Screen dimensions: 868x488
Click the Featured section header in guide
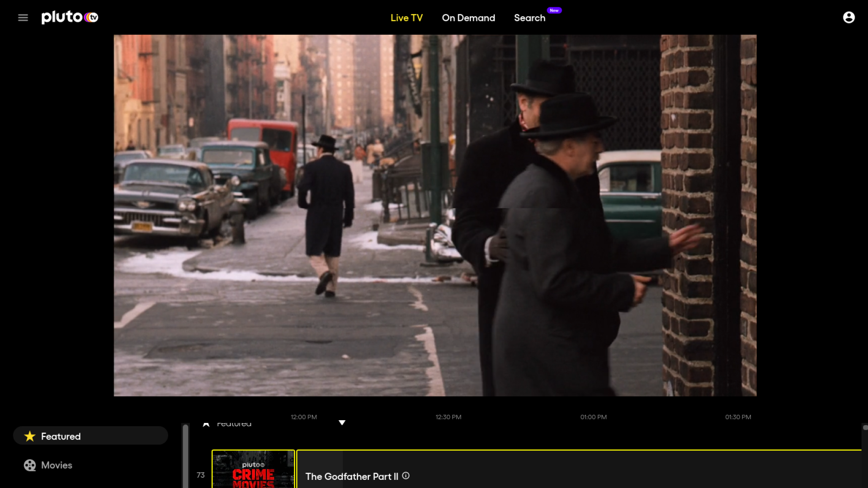233,424
